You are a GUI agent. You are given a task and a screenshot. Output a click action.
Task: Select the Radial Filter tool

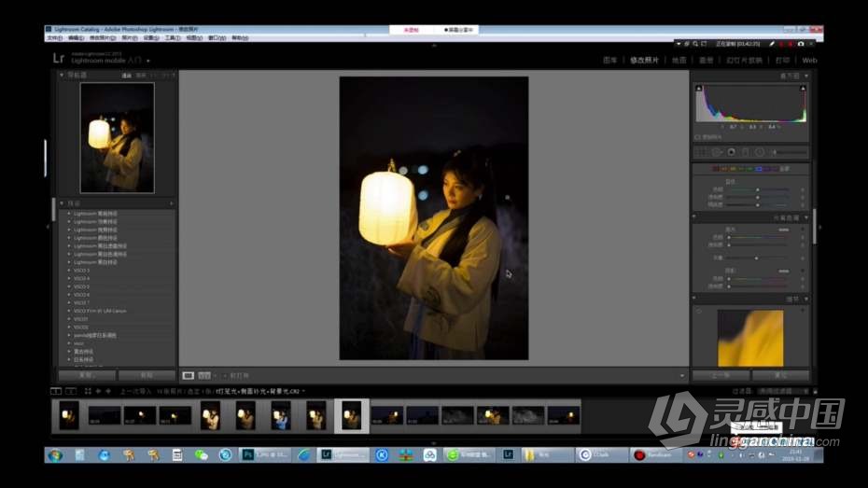click(x=759, y=152)
